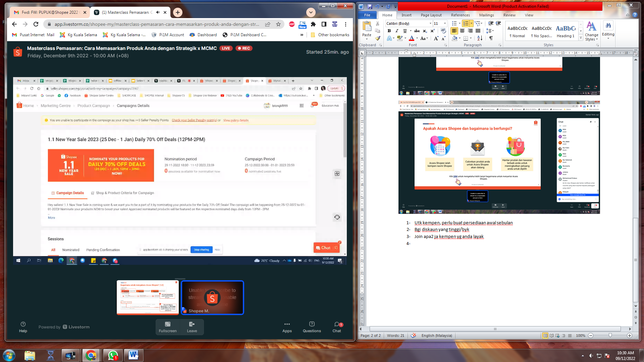Open the Pi1M Account bookmark
The height and width of the screenshot is (362, 644).
pos(168,35)
